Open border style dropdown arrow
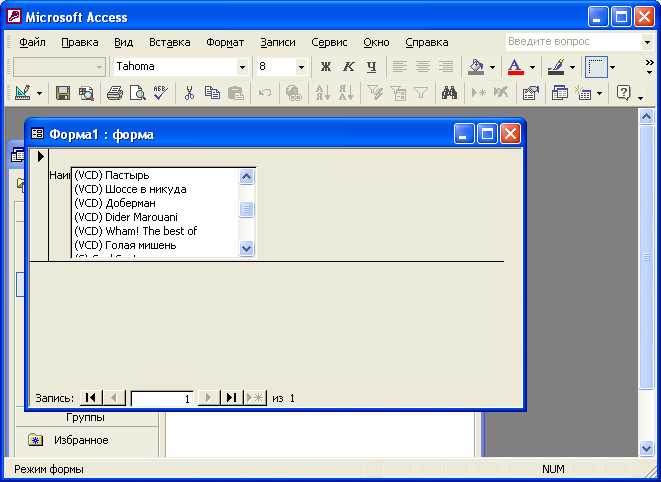The image size is (661, 482). click(613, 67)
